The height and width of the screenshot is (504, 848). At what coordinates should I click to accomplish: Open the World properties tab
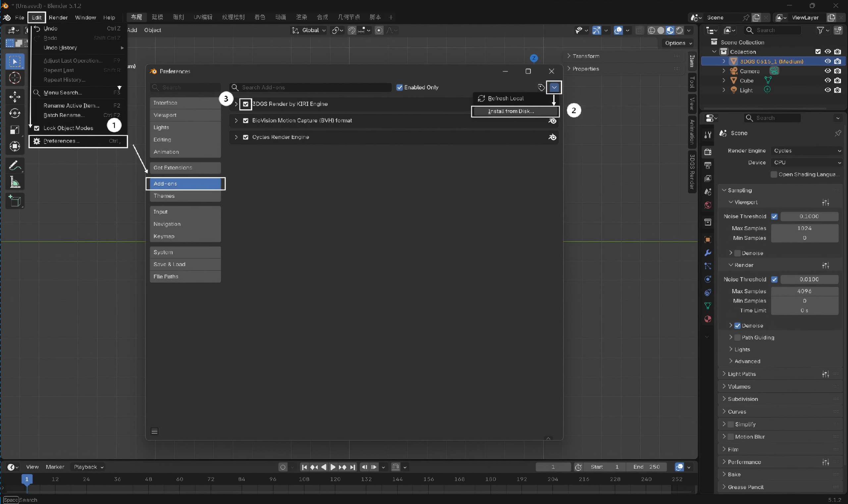[708, 205]
